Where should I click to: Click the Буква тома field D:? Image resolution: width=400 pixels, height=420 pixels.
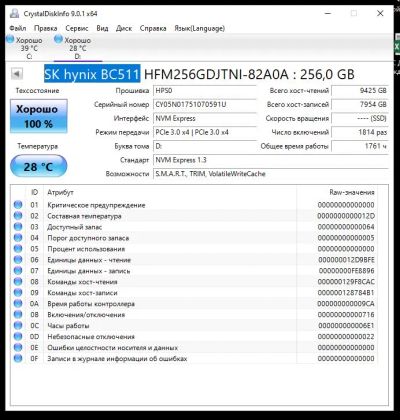pos(205,146)
